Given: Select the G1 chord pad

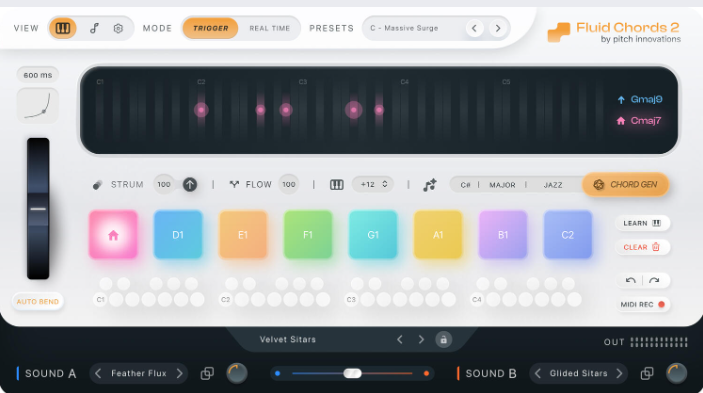Looking at the screenshot, I should click(373, 234).
